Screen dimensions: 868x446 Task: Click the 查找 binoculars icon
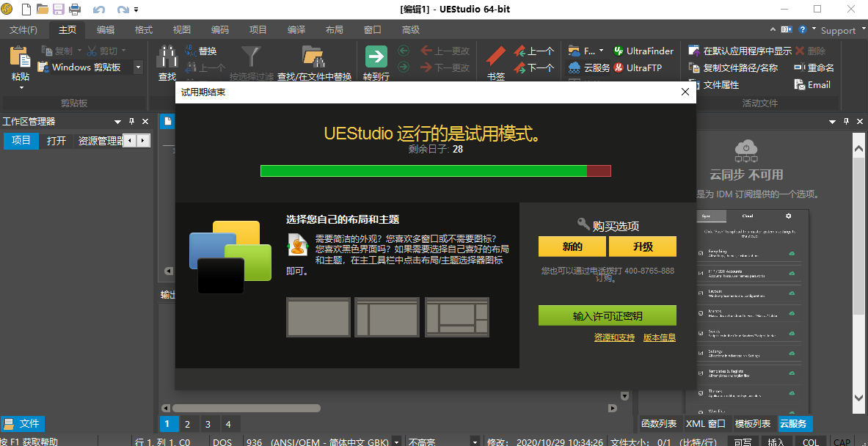[x=167, y=57]
